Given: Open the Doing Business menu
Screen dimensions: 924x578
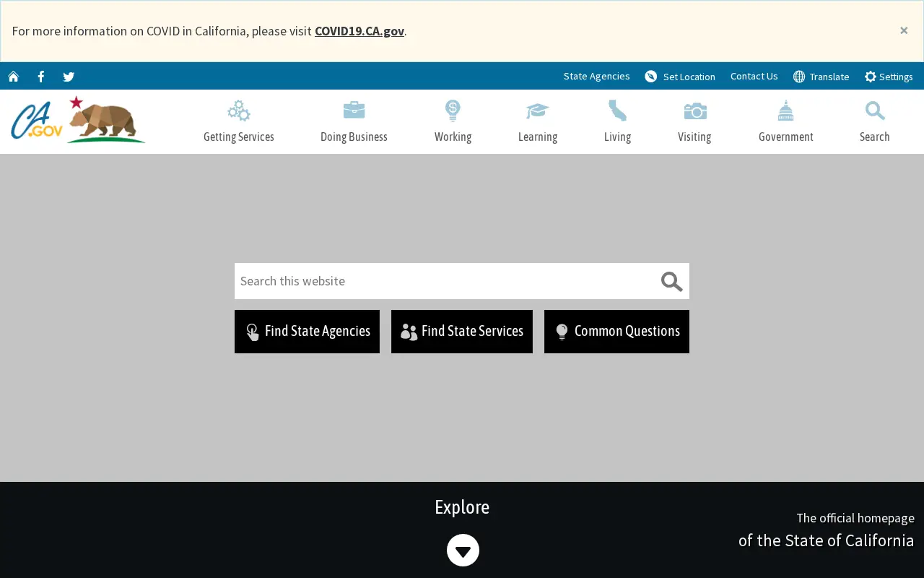Looking at the screenshot, I should [x=354, y=121].
